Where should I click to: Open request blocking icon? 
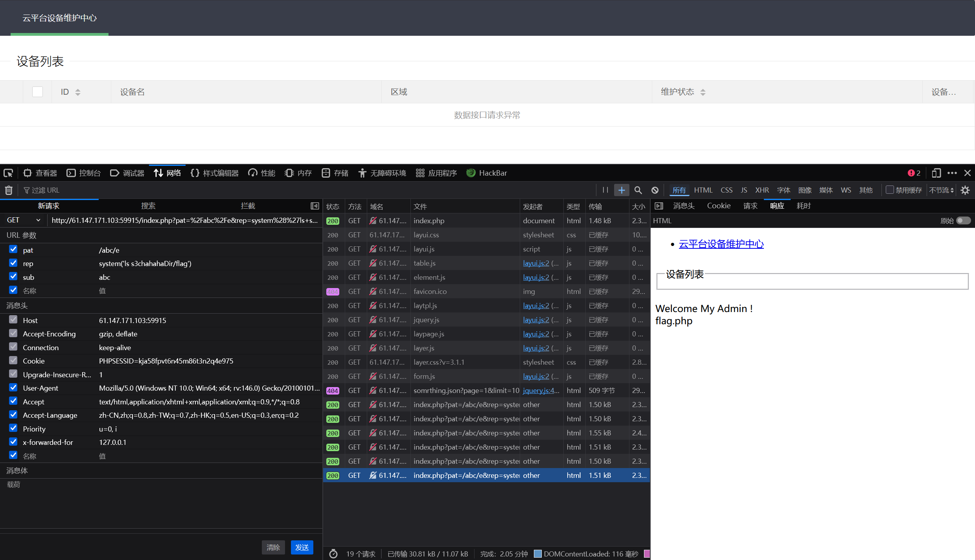click(x=655, y=190)
